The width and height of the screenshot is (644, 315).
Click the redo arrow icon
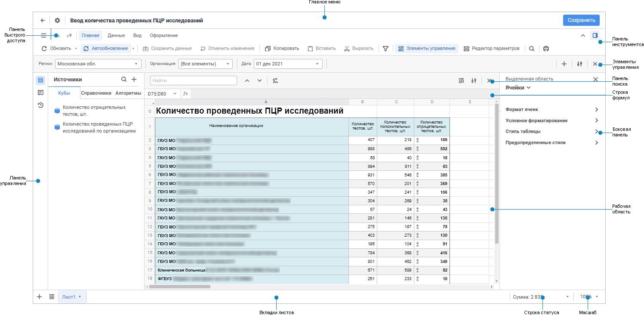tap(70, 36)
